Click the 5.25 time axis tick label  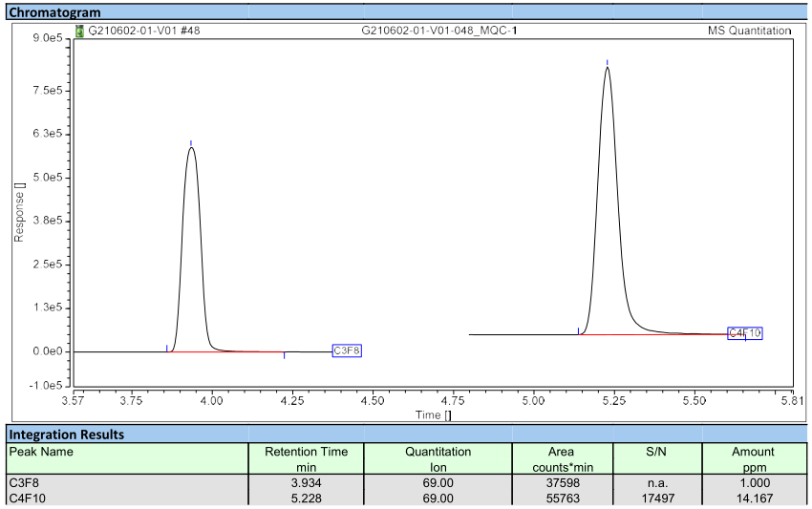pos(614,401)
